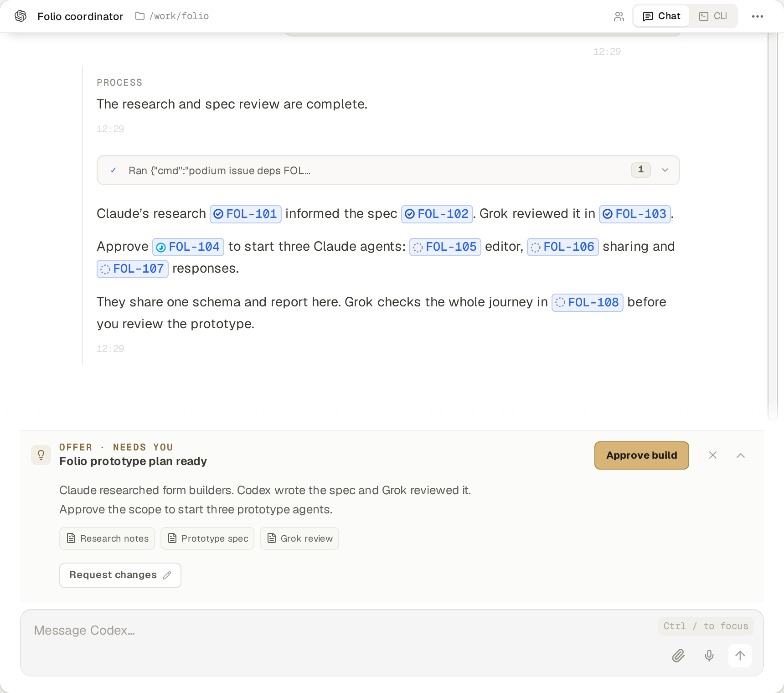Click the OpenAI logo icon
The width and height of the screenshot is (784, 693).
(x=21, y=16)
